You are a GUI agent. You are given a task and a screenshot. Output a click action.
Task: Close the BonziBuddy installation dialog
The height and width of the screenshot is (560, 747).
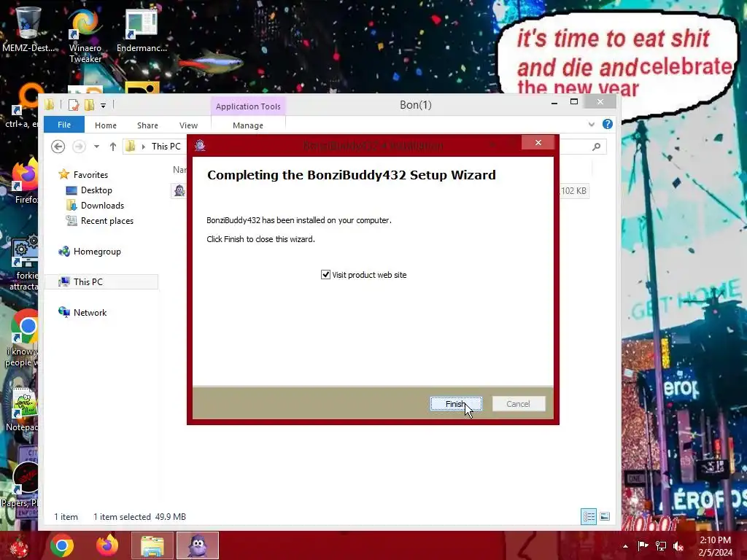(538, 142)
